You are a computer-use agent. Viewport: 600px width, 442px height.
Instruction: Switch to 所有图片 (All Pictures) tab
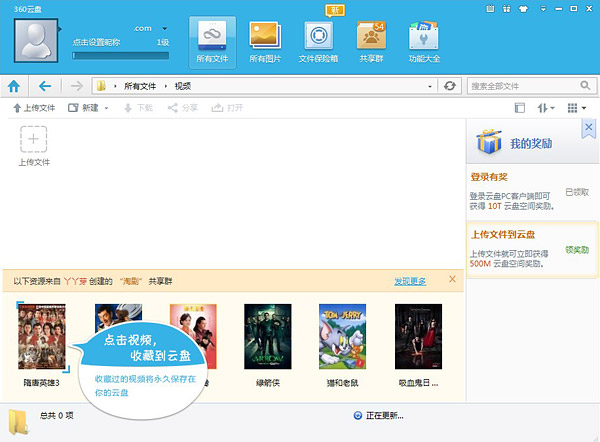263,42
